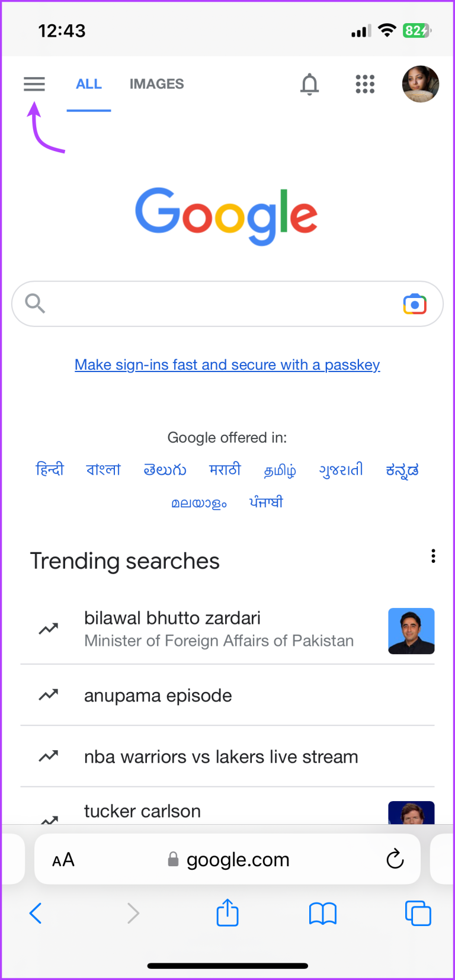The image size is (455, 980).
Task: Open the Google hamburger menu
Action: 34,84
